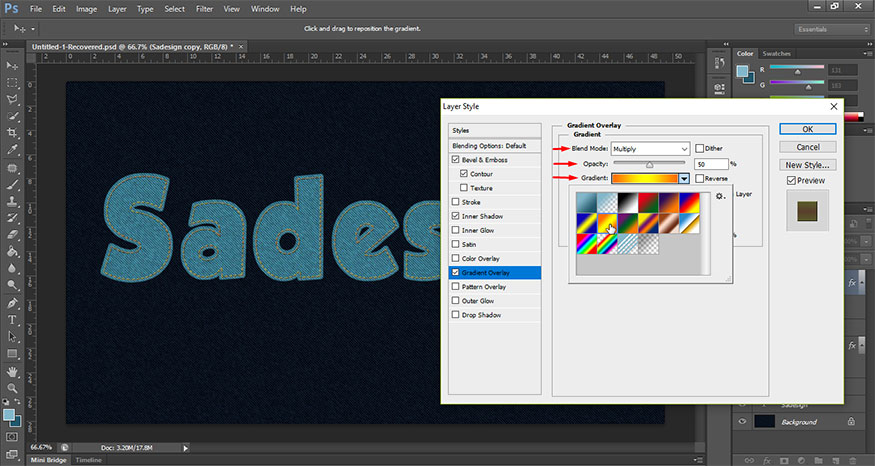Click the Opacity value field showing 50
875x466 pixels.
[x=711, y=164]
